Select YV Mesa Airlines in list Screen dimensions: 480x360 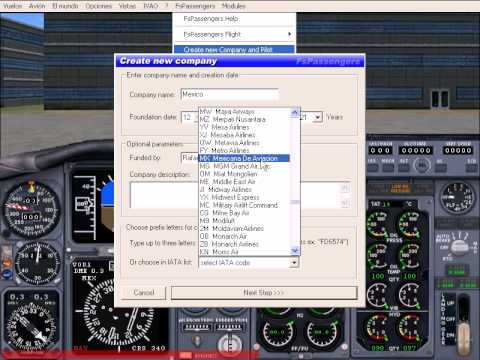point(245,127)
